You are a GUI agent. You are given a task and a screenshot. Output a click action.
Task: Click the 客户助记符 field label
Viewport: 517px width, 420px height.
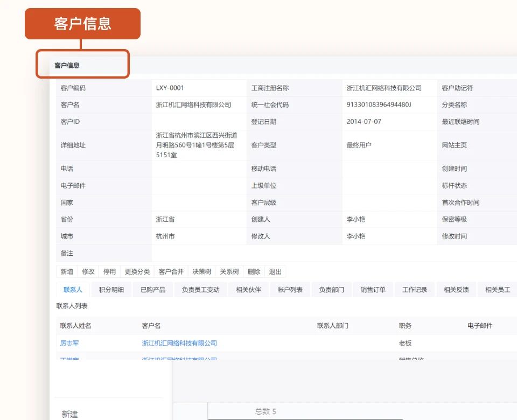457,88
